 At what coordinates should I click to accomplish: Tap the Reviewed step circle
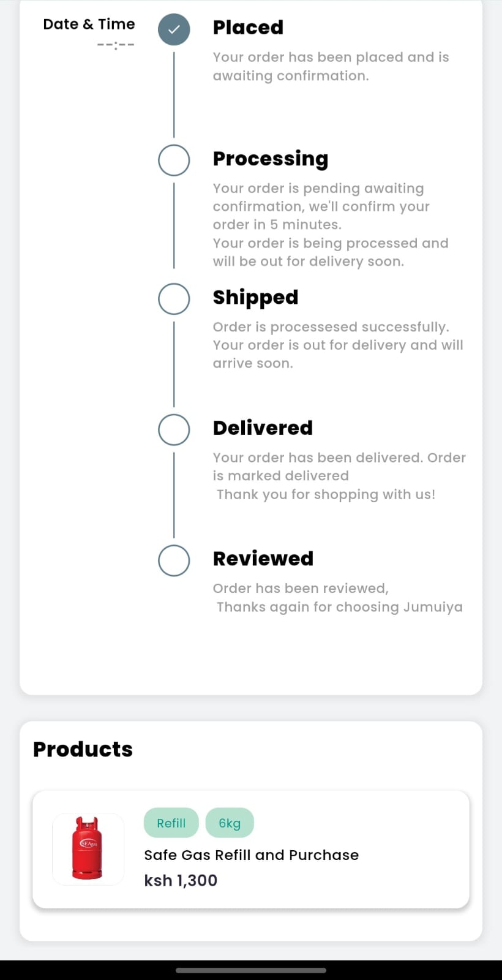click(x=174, y=560)
